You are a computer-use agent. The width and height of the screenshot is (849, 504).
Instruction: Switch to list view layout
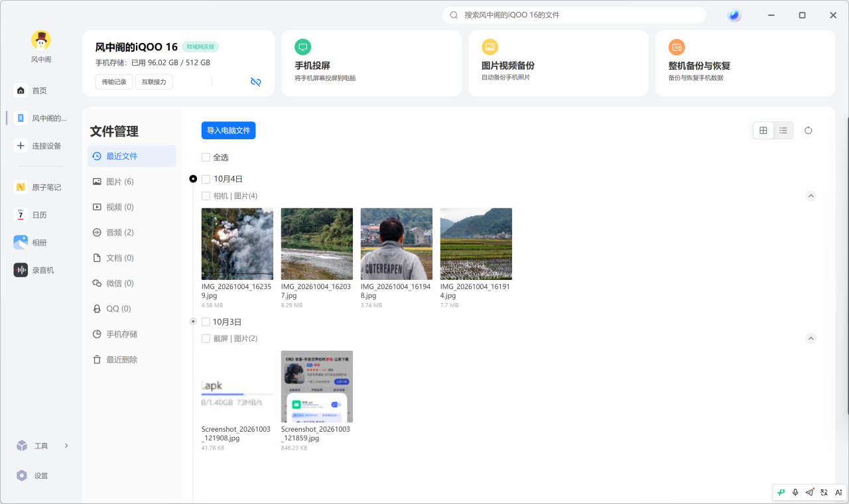(x=783, y=131)
